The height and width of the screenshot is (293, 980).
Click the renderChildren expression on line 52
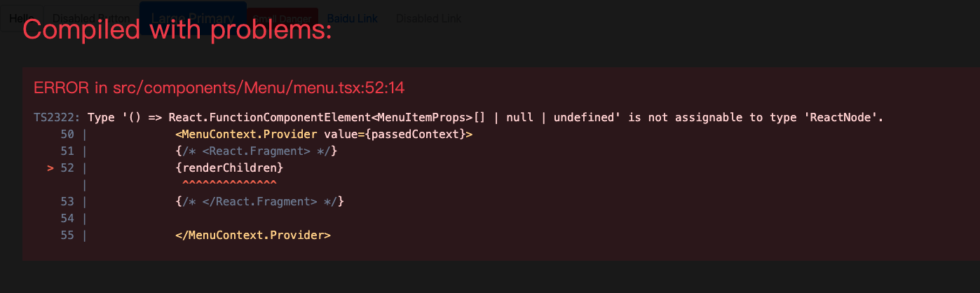click(230, 168)
